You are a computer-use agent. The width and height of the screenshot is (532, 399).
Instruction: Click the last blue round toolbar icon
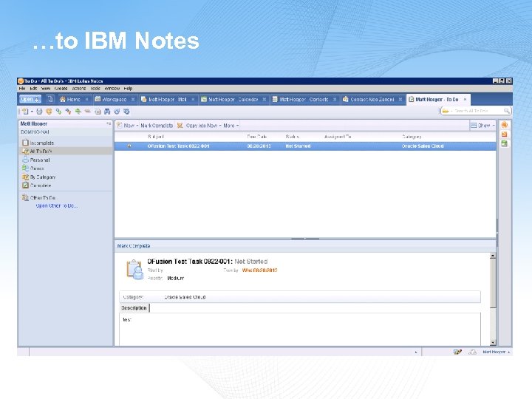tap(126, 112)
